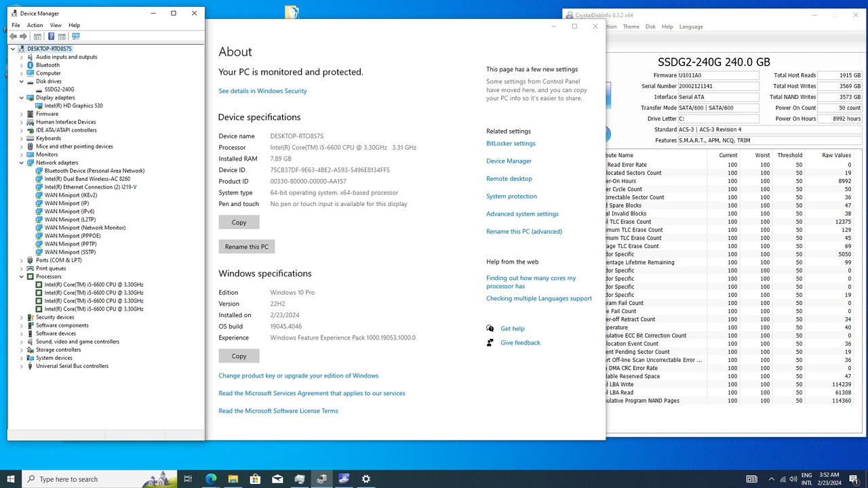Click the blue Help icon in Device Manager toolbar

[51, 36]
